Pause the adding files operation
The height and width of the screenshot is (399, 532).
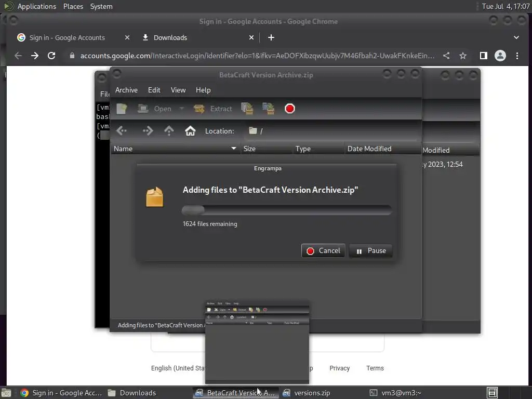coord(371,251)
